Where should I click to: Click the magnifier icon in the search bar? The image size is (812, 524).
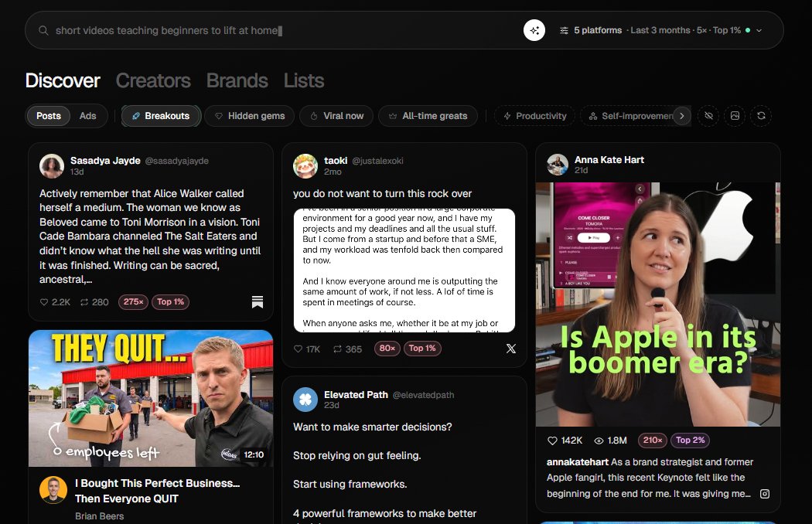pyautogui.click(x=43, y=31)
